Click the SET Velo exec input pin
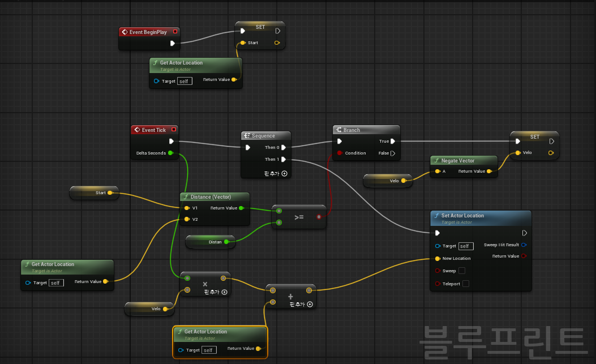This screenshot has width=596, height=364. 518,141
